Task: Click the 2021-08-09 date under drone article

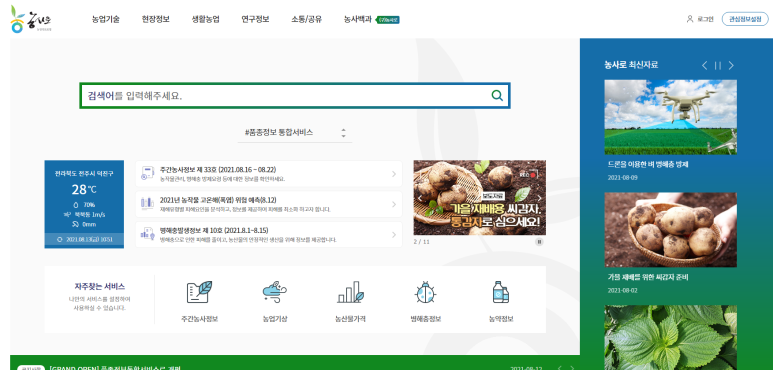Action: click(622, 177)
